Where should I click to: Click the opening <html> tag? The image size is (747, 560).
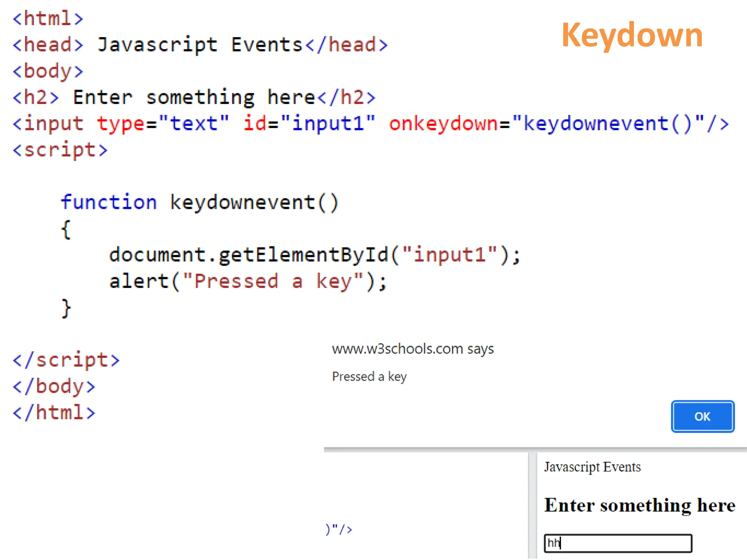48,18
